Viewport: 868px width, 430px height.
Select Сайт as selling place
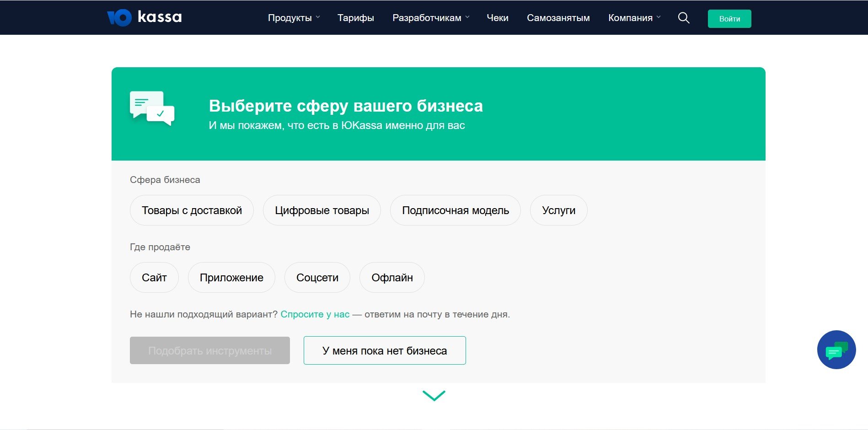(154, 278)
